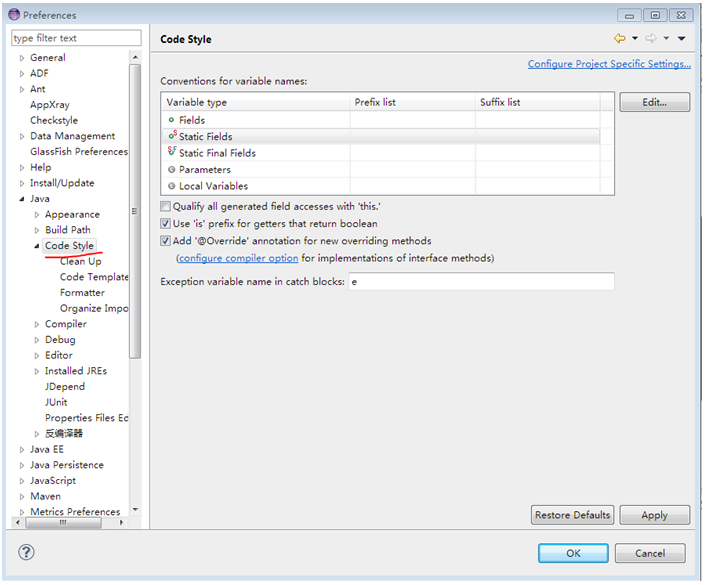This screenshot has height=585, width=705.
Task: Click tree scrollbar down arrow
Action: tap(135, 509)
